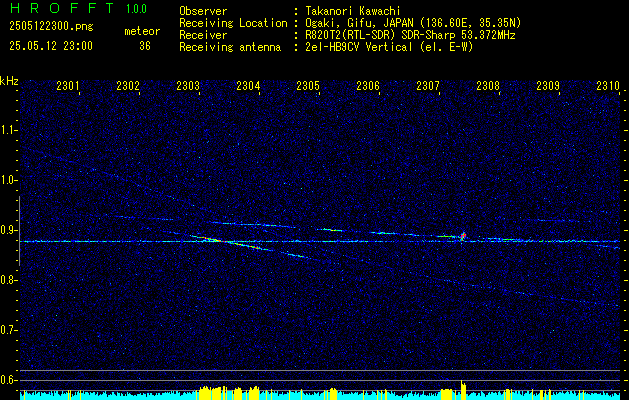Click the tall yellow power spike near 2307
This screenshot has height=400, width=629.
pyautogui.click(x=463, y=390)
